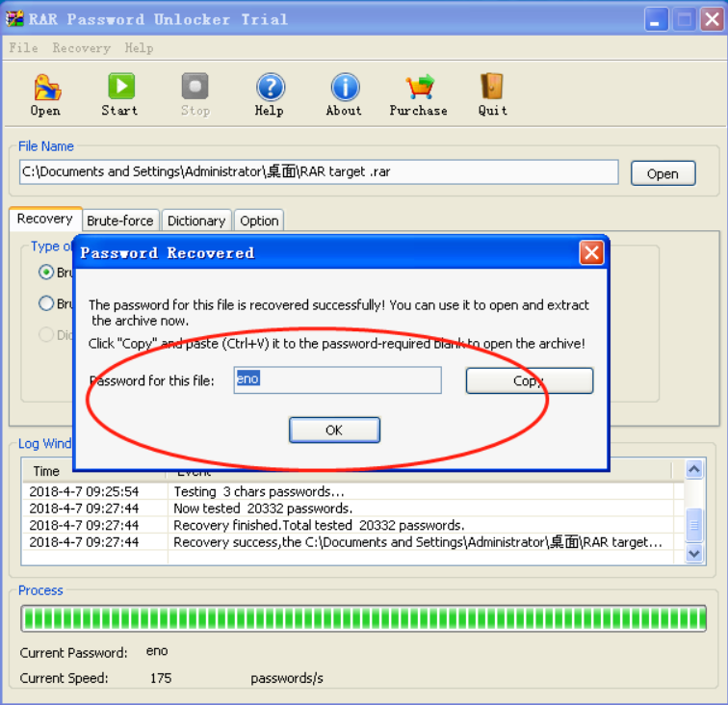The width and height of the screenshot is (728, 705).
Task: Open the Help menu in menu bar
Action: tap(139, 48)
